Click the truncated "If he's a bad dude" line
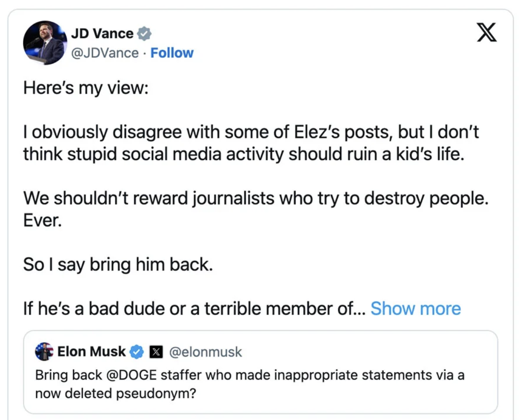This screenshot has height=420, width=520. click(x=194, y=309)
